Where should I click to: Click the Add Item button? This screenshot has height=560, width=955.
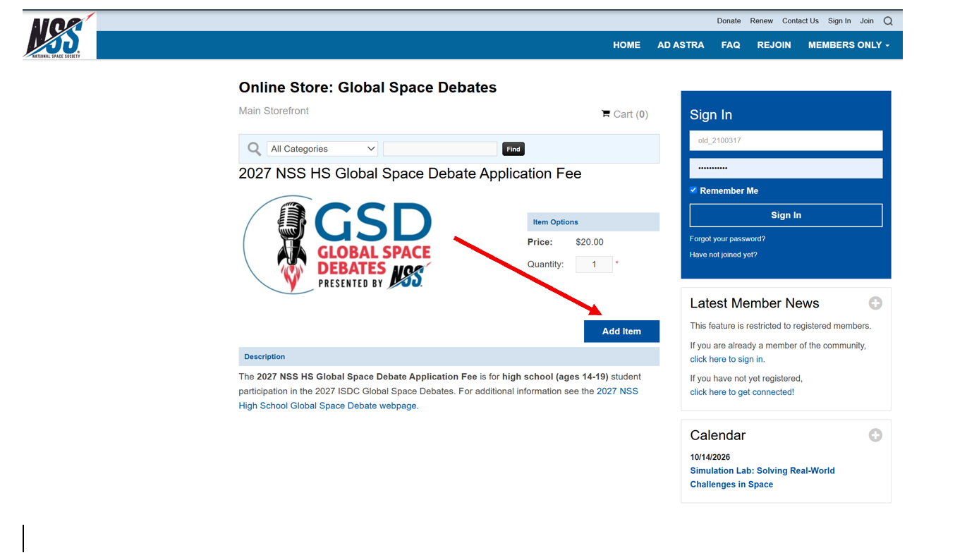(x=621, y=331)
